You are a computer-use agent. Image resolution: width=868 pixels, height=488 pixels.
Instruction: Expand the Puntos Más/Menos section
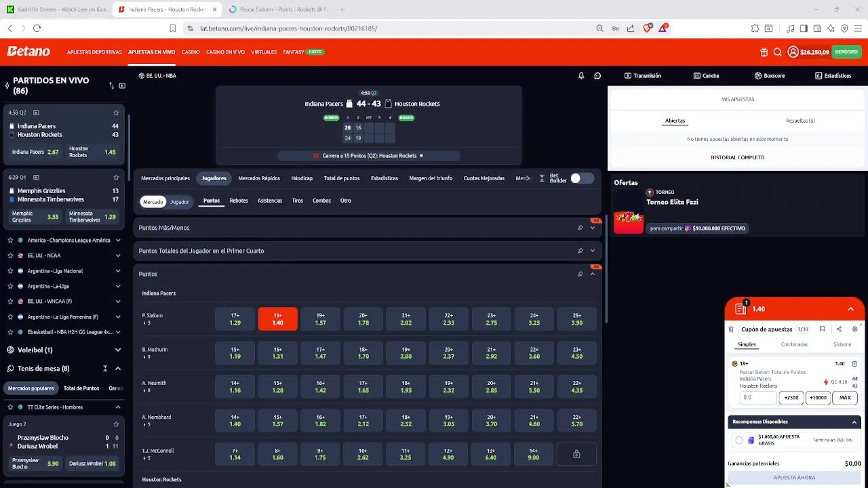[593, 228]
